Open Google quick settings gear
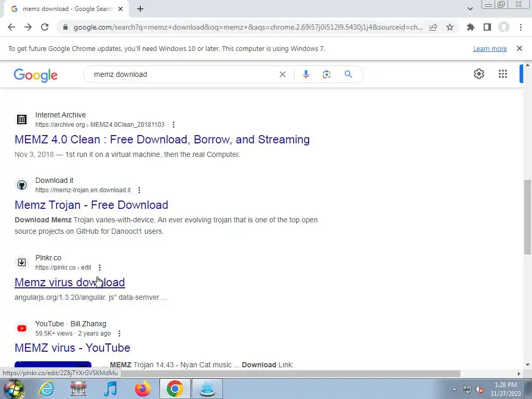Screen dimensions: 532x399 click(x=478, y=74)
